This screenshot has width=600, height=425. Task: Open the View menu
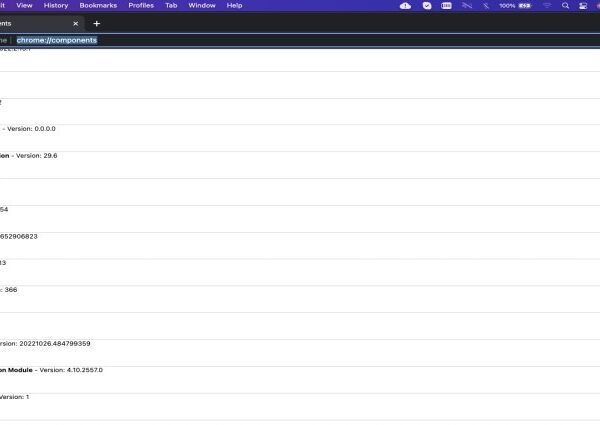pyautogui.click(x=24, y=6)
